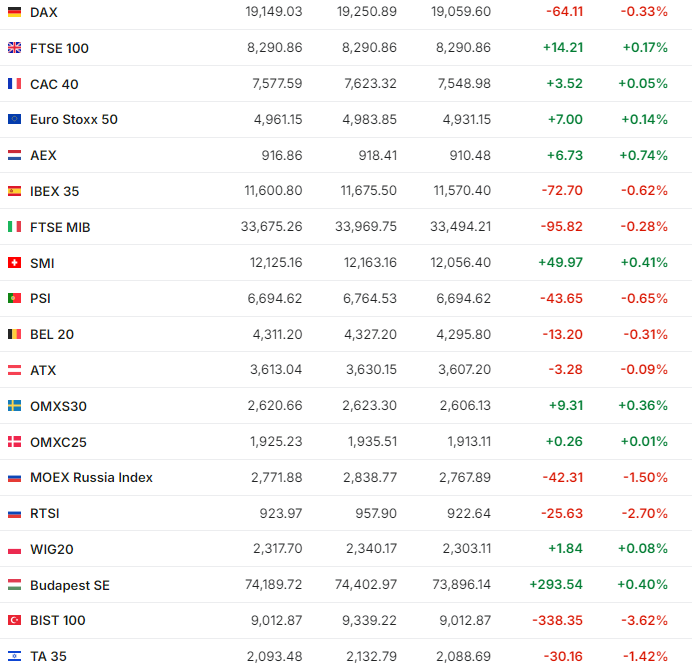Click the UK flag icon beside FTSE 100
Screen dimensions: 692x667
14,48
